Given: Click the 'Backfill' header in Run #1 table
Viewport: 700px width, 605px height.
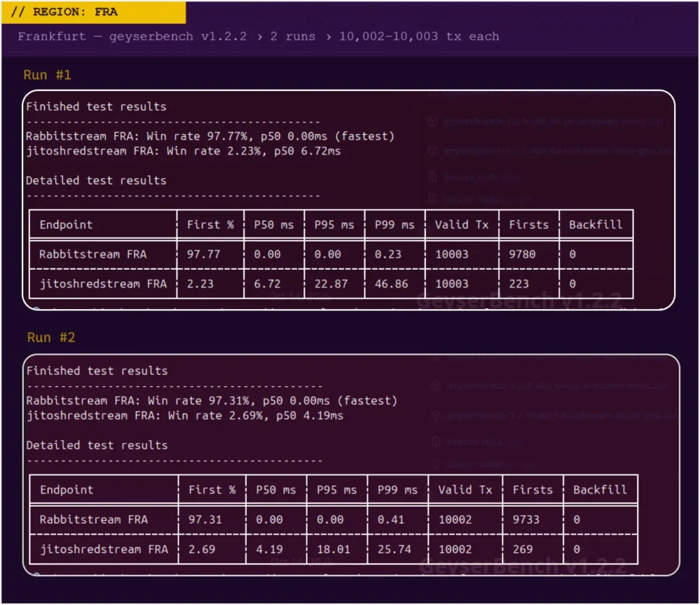Looking at the screenshot, I should (x=595, y=225).
